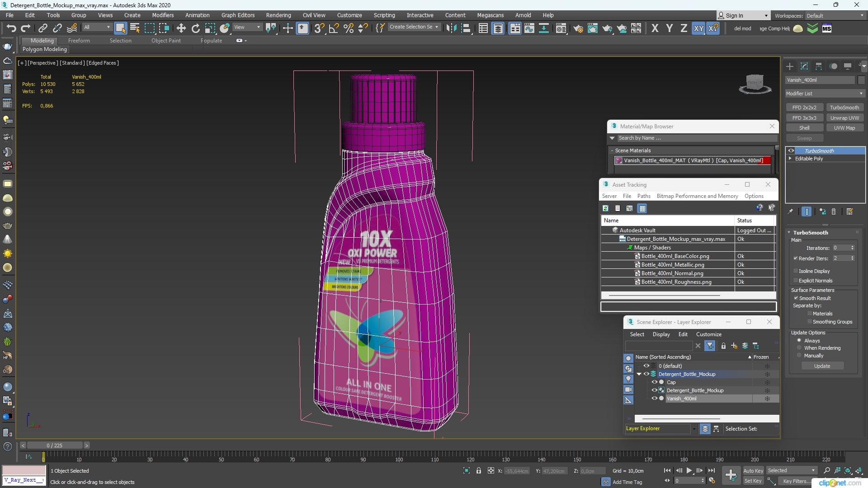Click Configure Modifier Sets icon
This screenshot has width=868, height=488.
850,211
